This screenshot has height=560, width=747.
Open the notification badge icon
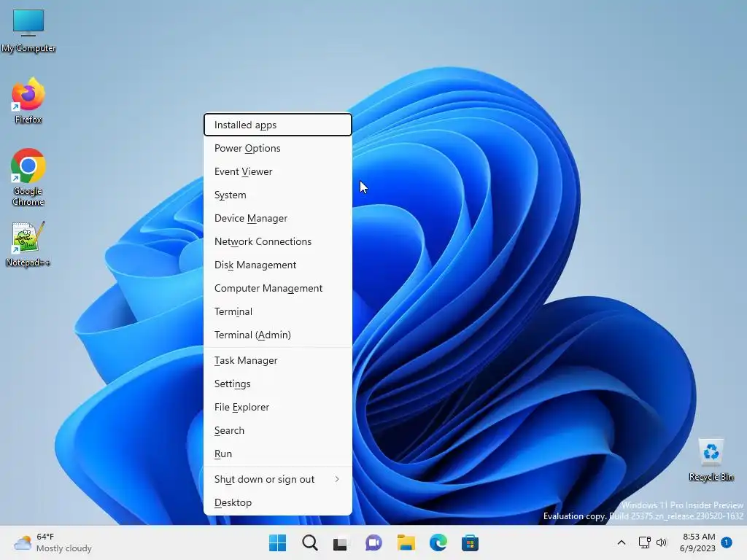point(727,542)
